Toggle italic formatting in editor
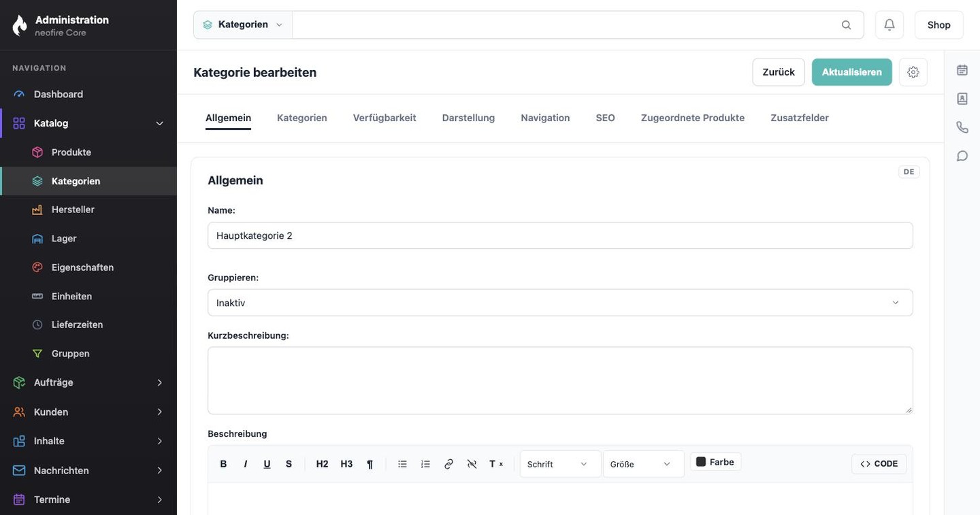Image resolution: width=980 pixels, height=515 pixels. pyautogui.click(x=245, y=464)
